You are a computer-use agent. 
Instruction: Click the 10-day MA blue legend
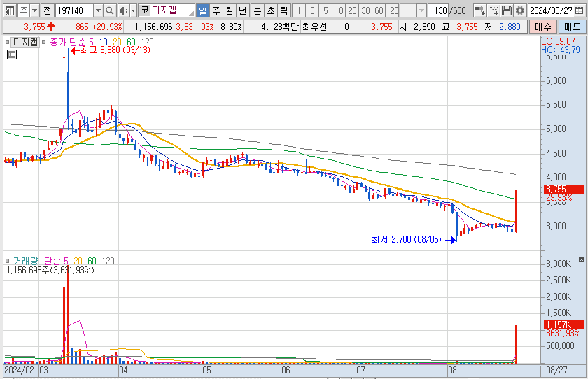point(103,42)
